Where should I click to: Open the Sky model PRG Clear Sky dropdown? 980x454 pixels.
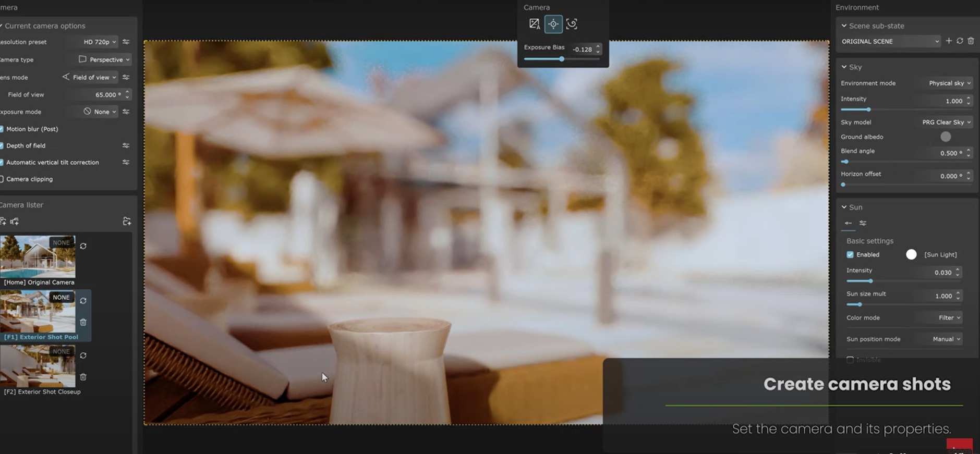[x=946, y=122]
